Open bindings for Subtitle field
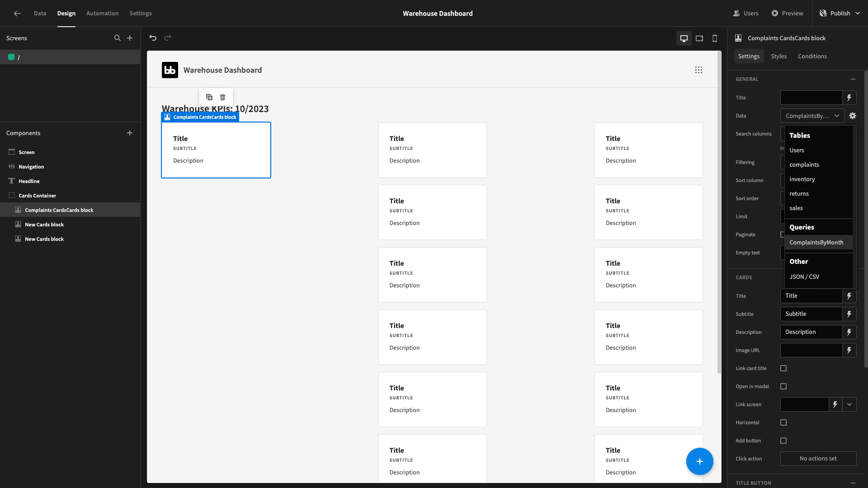 click(849, 314)
